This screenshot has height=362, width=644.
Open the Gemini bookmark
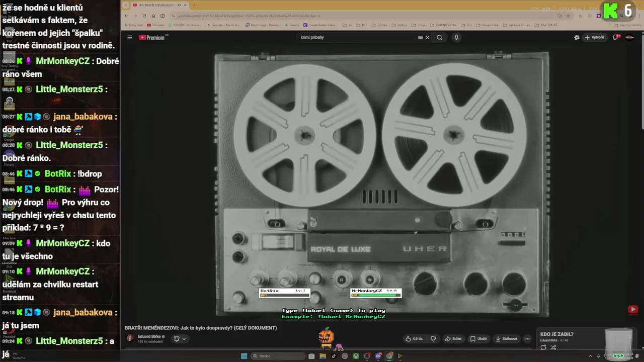pyautogui.click(x=292, y=25)
